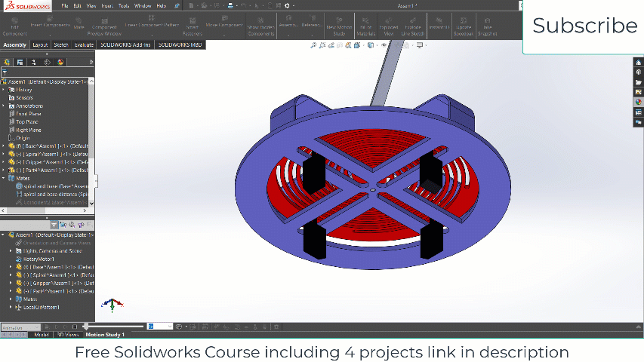Open the Insert menu
The width and height of the screenshot is (644, 362).
107,6
